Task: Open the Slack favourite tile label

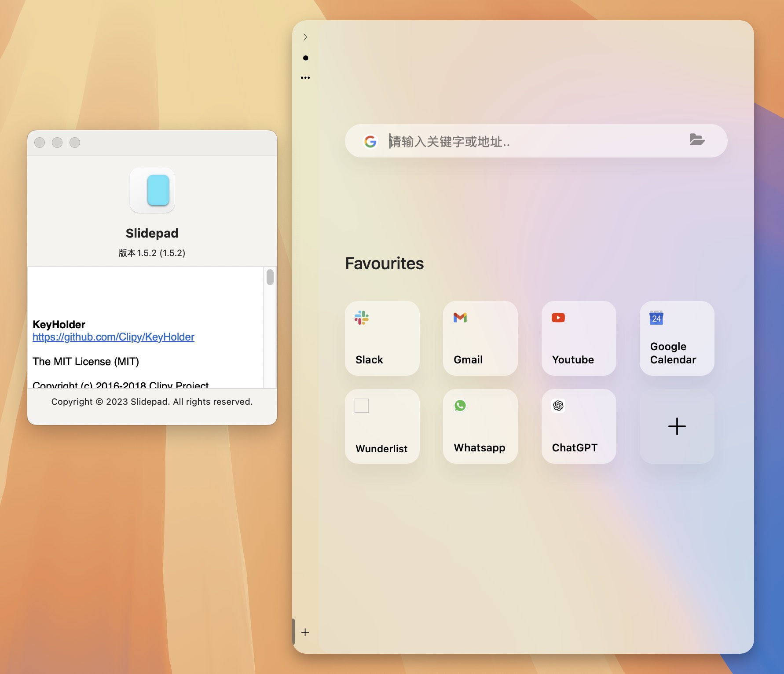Action: [369, 360]
